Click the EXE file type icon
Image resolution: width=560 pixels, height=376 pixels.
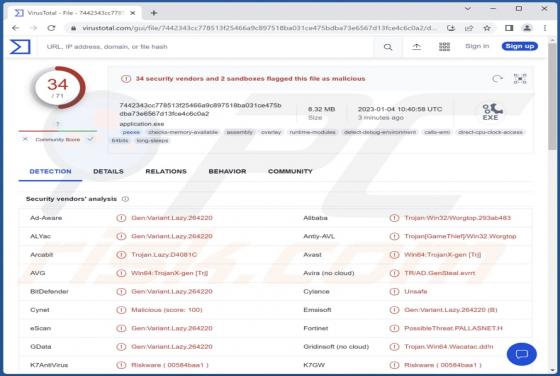pos(492,112)
